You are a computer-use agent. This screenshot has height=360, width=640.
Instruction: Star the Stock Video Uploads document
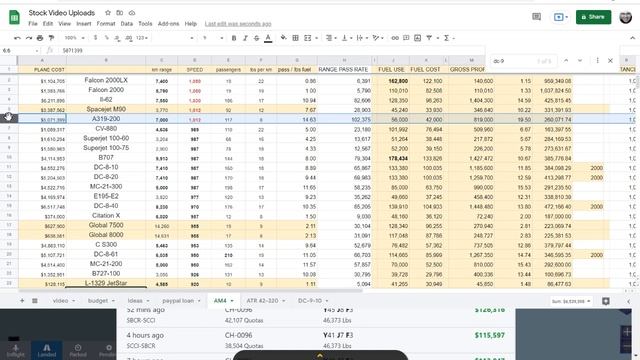108,13
